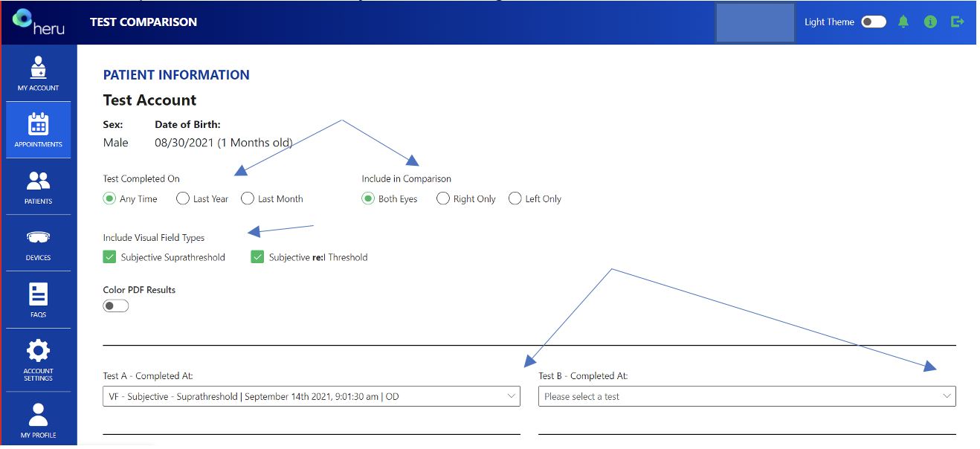This screenshot has width=980, height=449.
Task: Select Both Eyes for comparison
Action: tap(368, 198)
